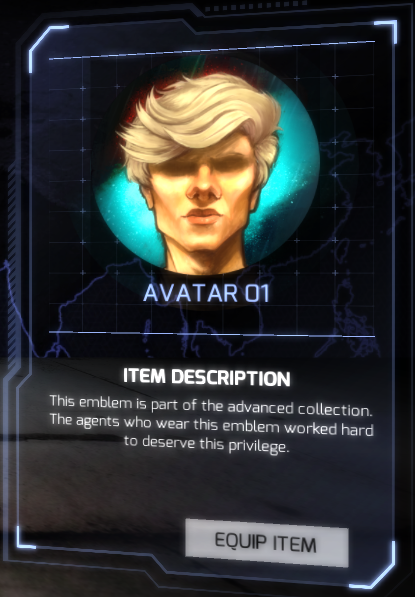
Task: Click the AVATAR 01 title label
Action: click(206, 293)
